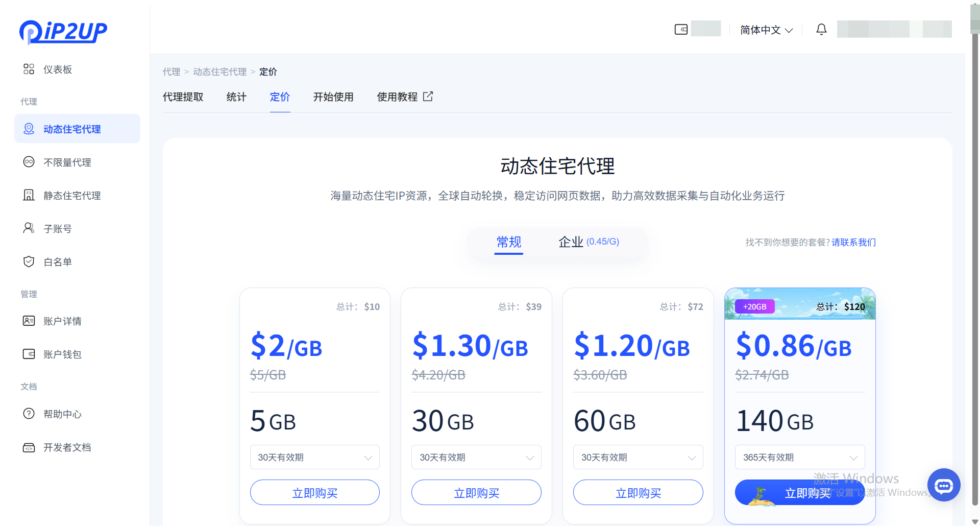Expand the 365天有效期 dropdown on 140GB plan

coord(800,457)
